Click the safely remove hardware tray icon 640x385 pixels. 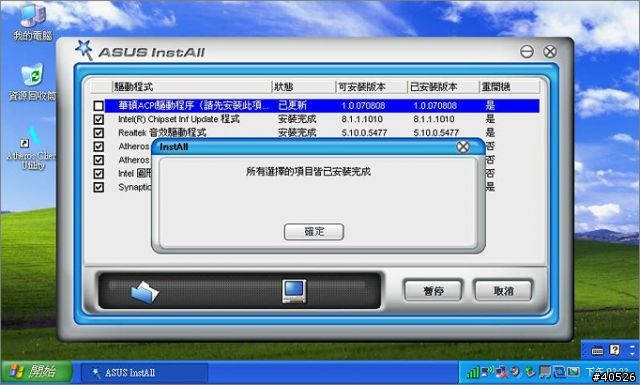click(530, 372)
